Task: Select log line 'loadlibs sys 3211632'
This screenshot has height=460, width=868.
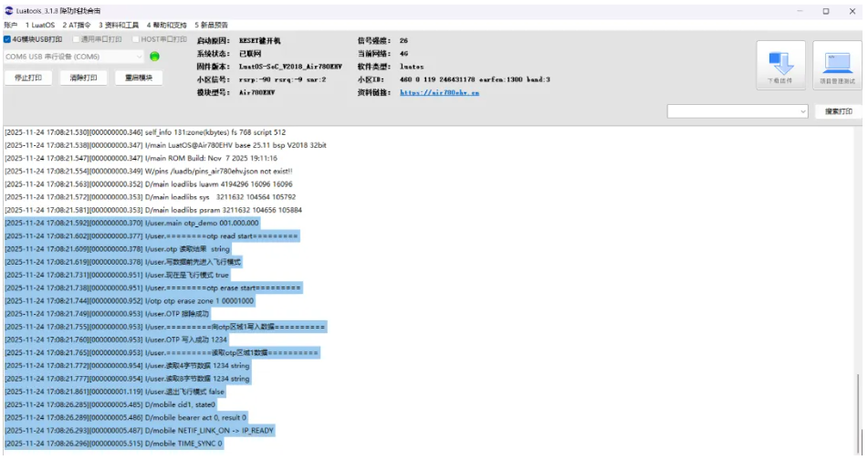Action: click(150, 196)
